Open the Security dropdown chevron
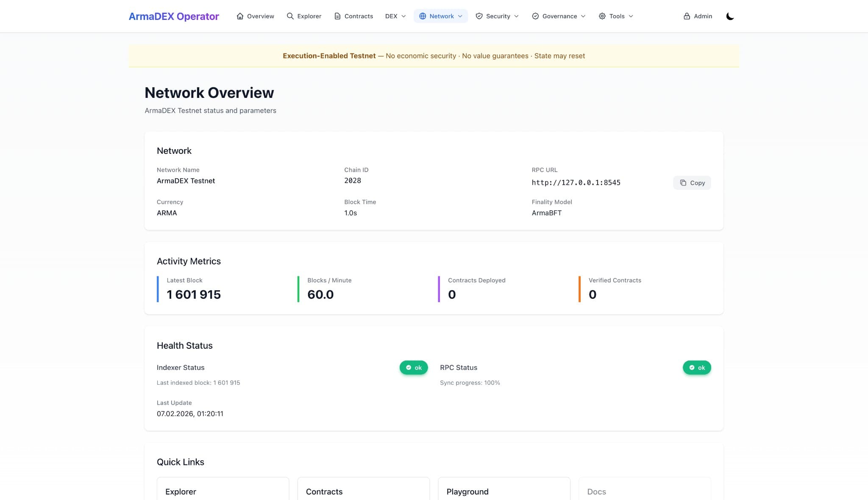The image size is (868, 500). (x=516, y=16)
